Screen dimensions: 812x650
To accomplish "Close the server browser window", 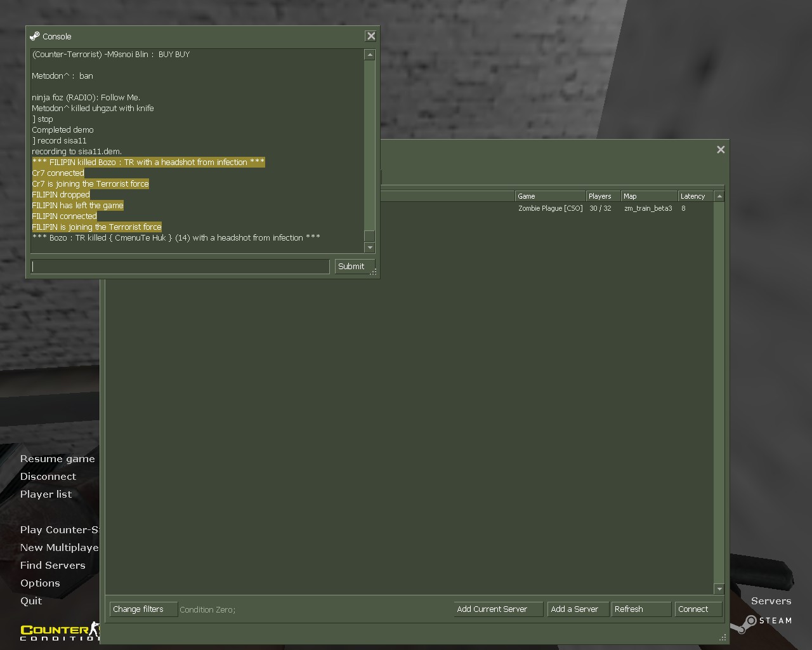I will tap(721, 150).
